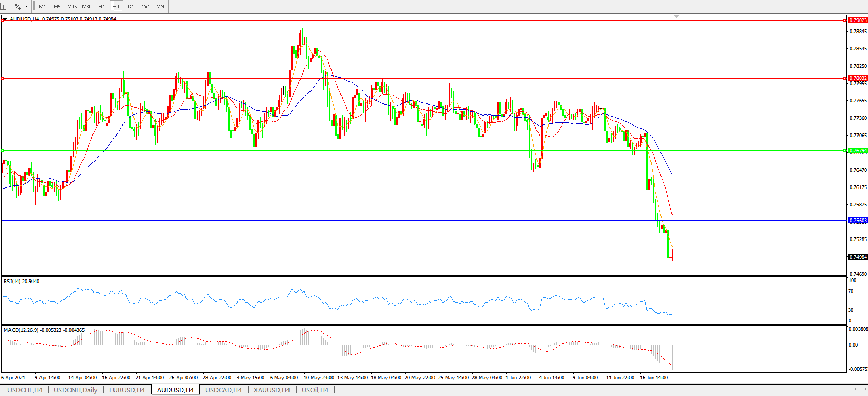This screenshot has width=868, height=396.
Task: Open the USDCNH,Daily chart tab
Action: (76, 390)
